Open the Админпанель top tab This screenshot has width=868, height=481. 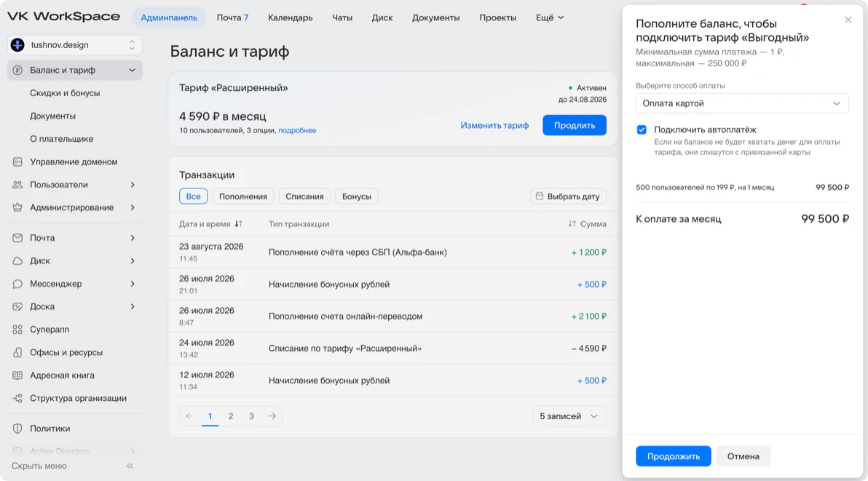pyautogui.click(x=169, y=17)
